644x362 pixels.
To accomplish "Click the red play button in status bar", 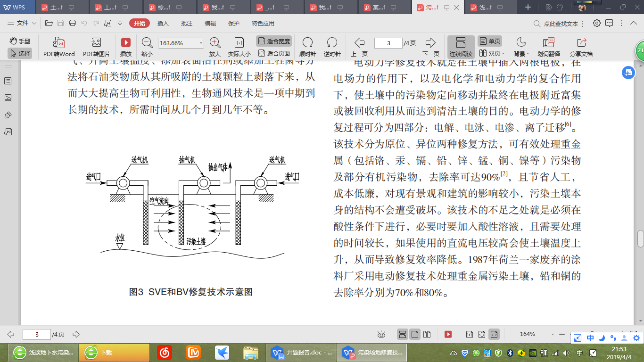I will [x=448, y=335].
